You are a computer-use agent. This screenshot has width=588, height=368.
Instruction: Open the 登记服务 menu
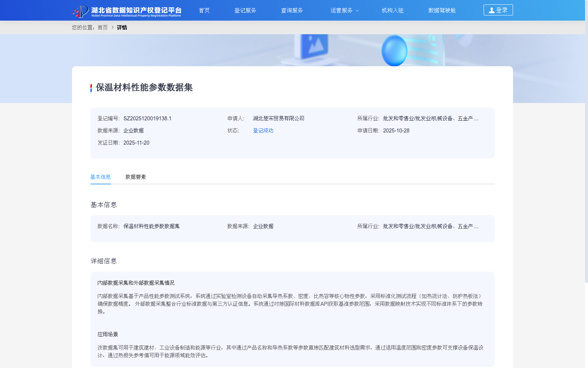click(245, 10)
